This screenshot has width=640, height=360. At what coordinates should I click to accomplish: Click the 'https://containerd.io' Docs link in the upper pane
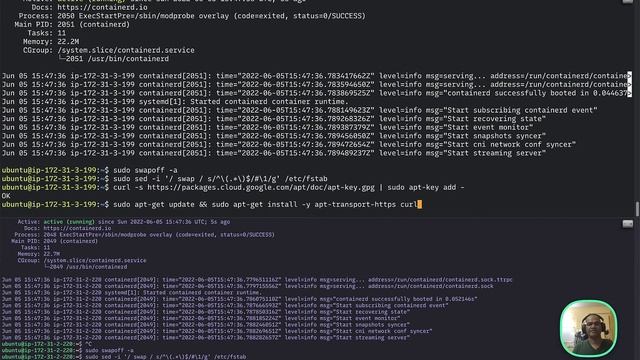coord(102,7)
